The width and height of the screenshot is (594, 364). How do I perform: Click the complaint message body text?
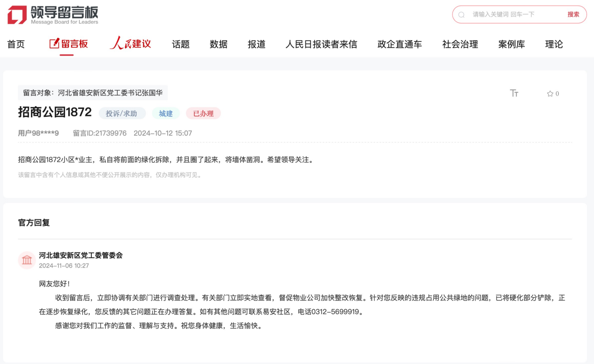[x=166, y=160]
